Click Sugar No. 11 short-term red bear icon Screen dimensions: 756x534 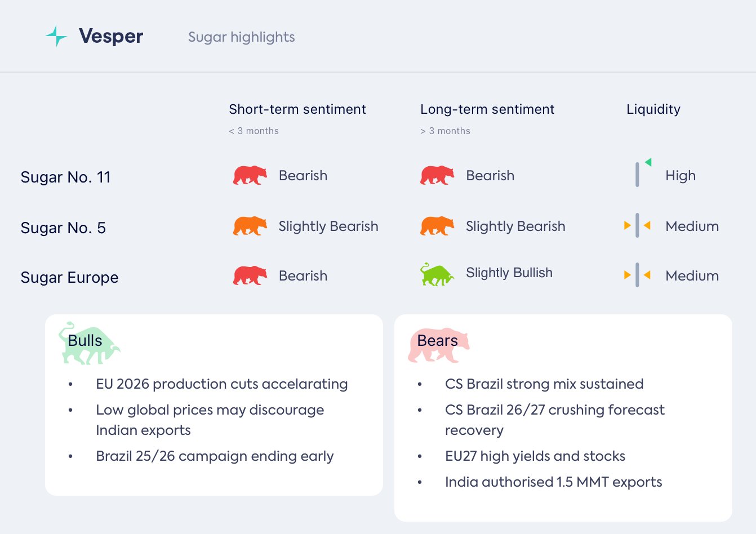click(x=250, y=175)
